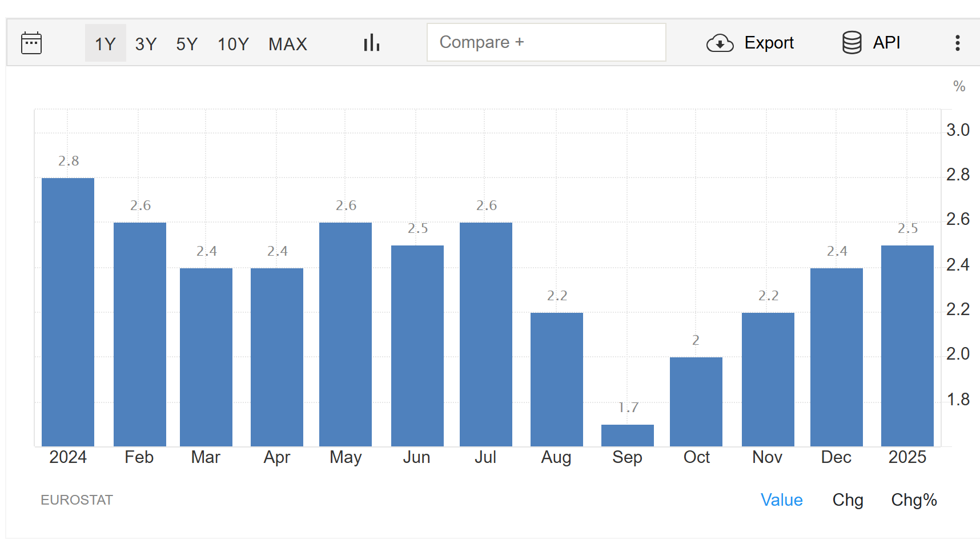The width and height of the screenshot is (980, 540).
Task: Click the Export label
Action: [x=769, y=43]
